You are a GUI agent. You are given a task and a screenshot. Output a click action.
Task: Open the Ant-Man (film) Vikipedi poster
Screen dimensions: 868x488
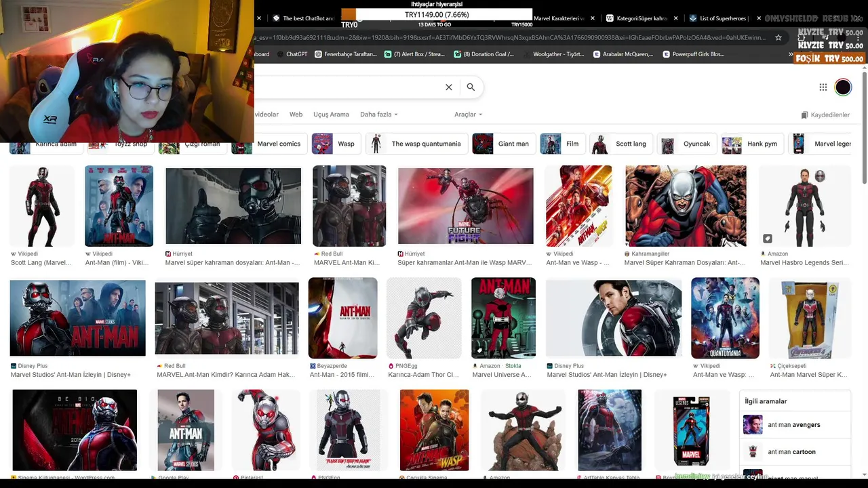(119, 206)
